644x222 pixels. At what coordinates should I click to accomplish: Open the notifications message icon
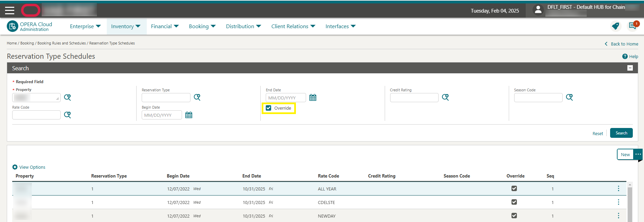[632, 26]
